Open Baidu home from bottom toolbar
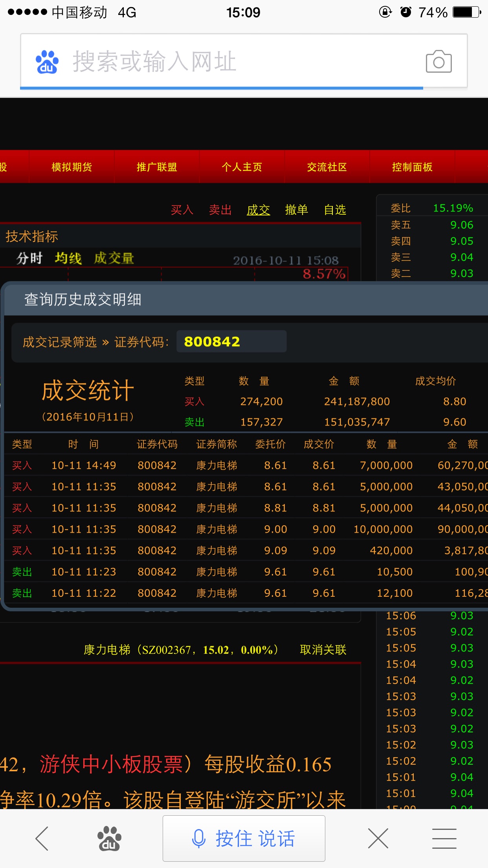The height and width of the screenshot is (868, 488). (109, 838)
